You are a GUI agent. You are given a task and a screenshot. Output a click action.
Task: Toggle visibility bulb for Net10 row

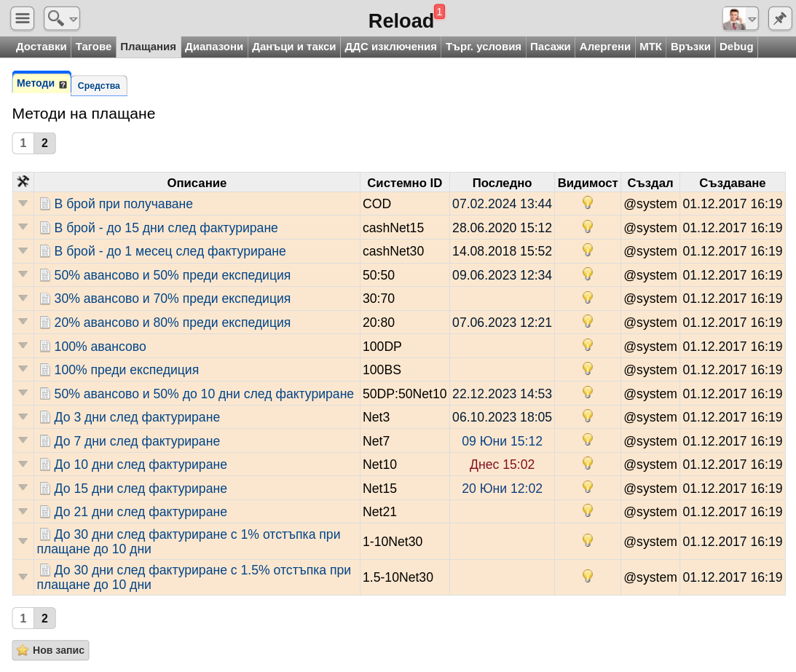(588, 464)
